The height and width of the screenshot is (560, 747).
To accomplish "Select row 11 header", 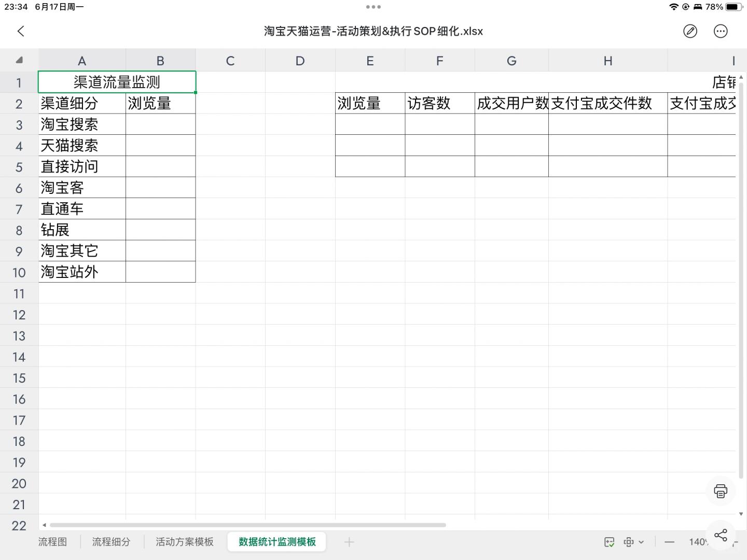I will click(x=19, y=293).
